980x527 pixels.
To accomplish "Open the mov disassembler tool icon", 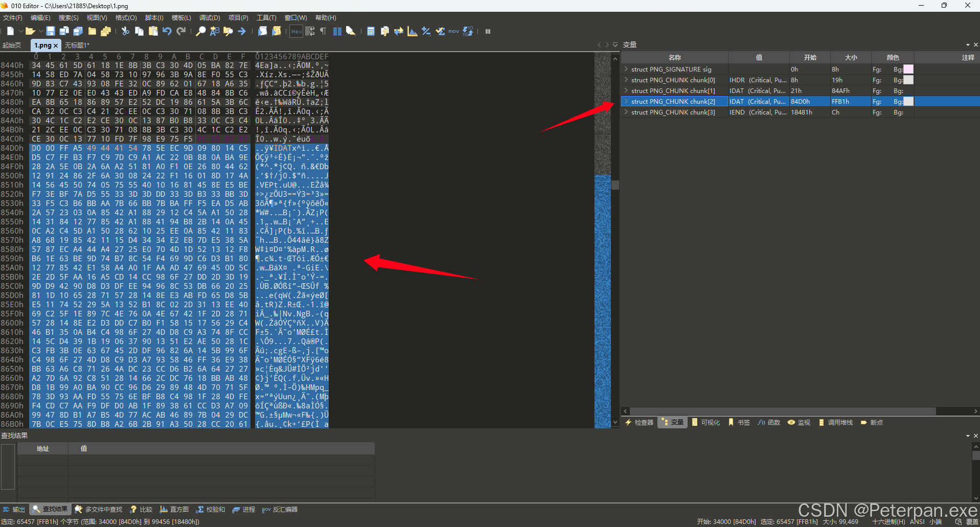I will tap(453, 31).
